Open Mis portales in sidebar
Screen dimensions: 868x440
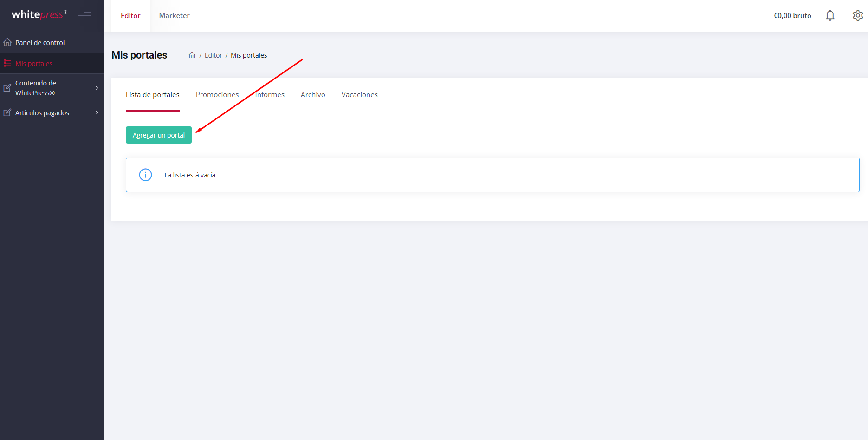[52, 63]
